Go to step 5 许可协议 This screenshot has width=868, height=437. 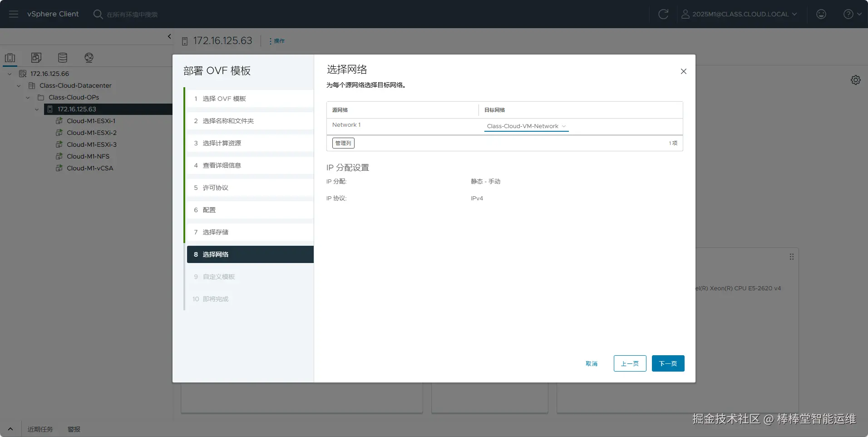click(250, 188)
